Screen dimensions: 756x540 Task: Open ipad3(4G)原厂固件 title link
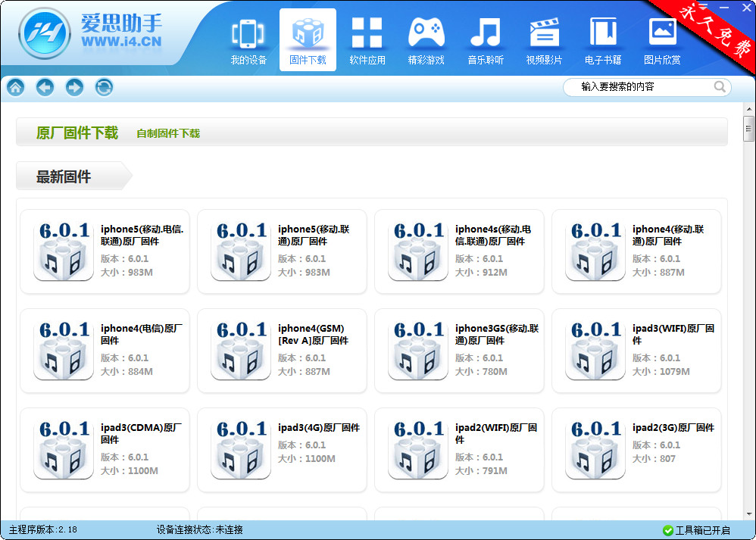[x=319, y=428]
